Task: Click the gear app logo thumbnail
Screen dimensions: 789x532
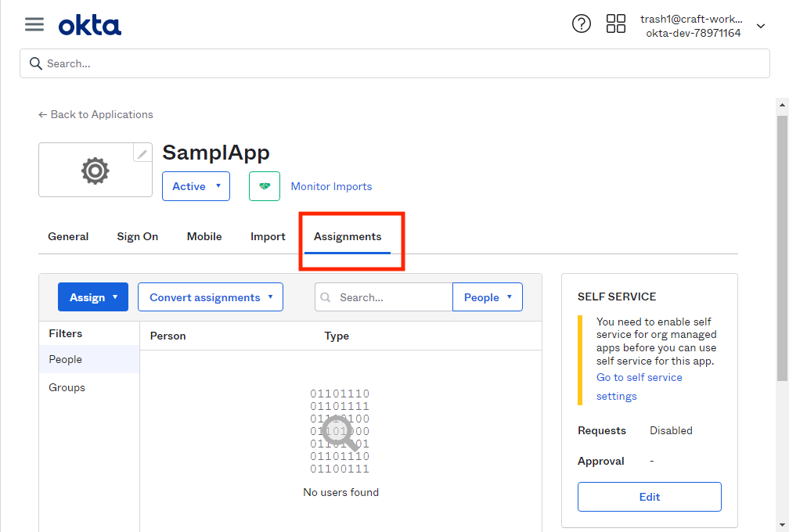Action: coord(95,171)
